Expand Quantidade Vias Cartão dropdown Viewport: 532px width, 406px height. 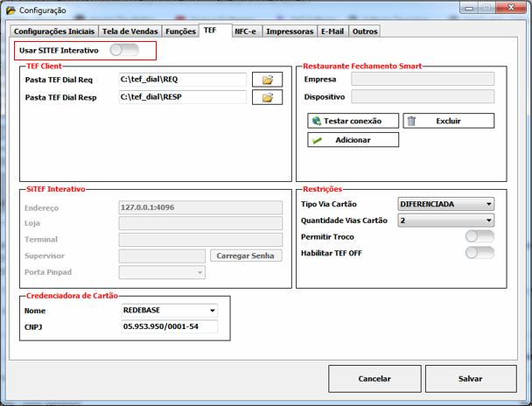click(x=445, y=220)
